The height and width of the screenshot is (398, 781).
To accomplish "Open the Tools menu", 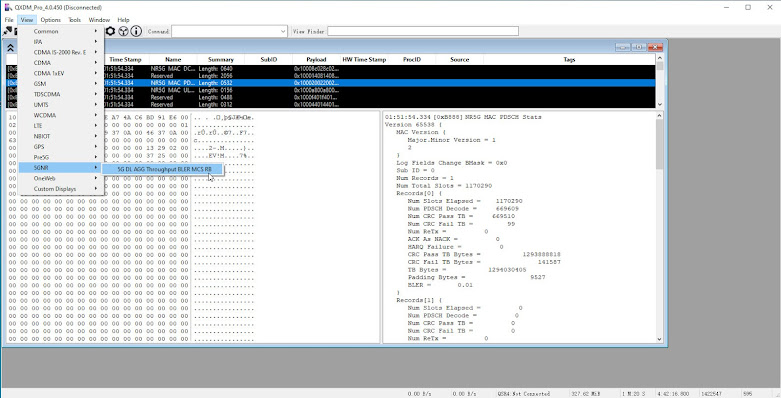I will (x=74, y=20).
